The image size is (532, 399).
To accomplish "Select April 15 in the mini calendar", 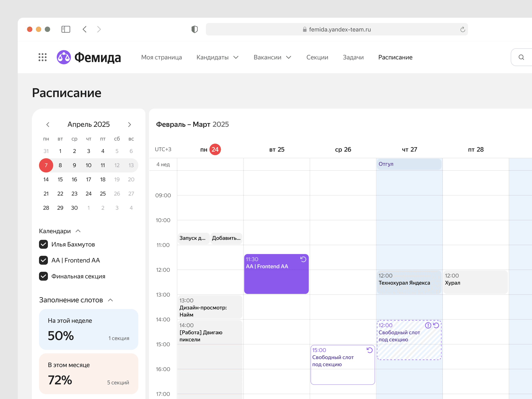I will 60,179.
